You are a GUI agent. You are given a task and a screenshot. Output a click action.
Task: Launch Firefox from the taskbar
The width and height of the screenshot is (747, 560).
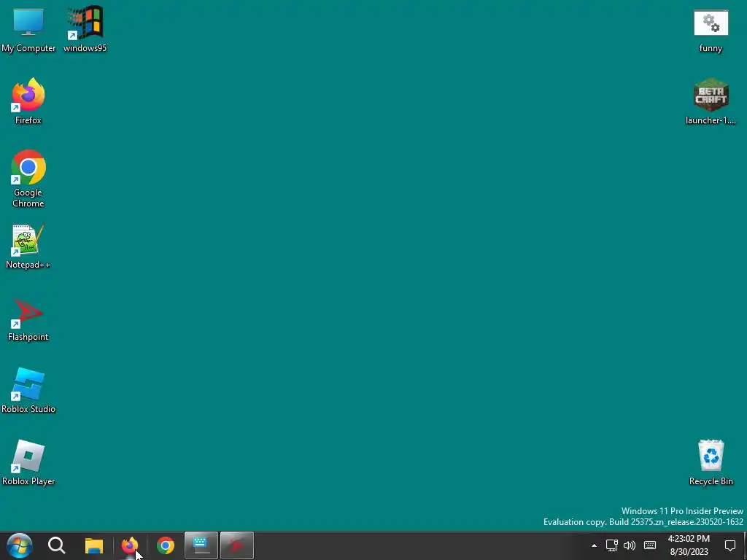pos(130,545)
